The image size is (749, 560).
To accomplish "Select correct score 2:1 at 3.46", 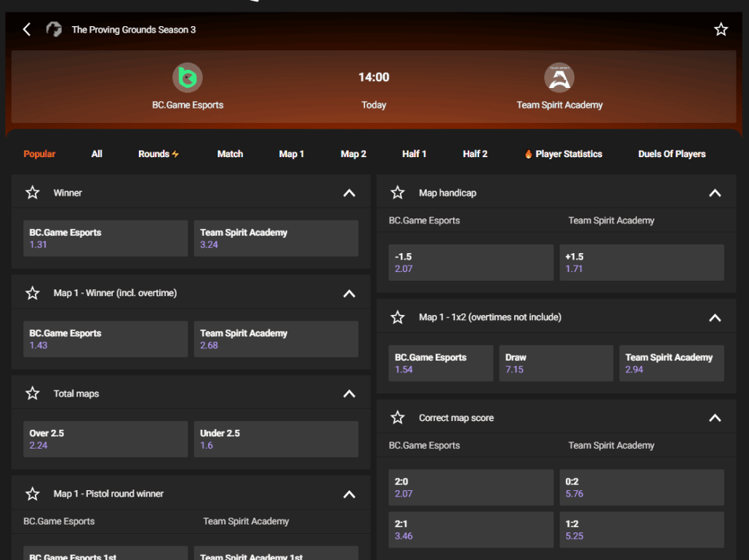I will [470, 529].
